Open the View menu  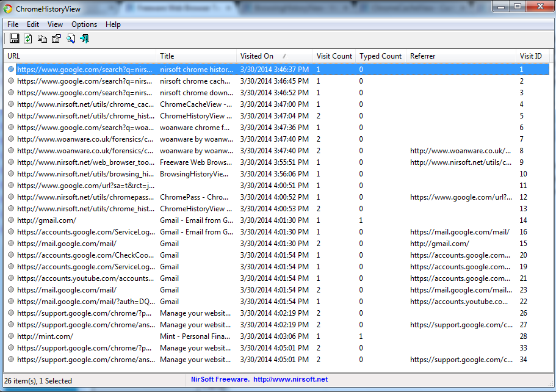[55, 24]
